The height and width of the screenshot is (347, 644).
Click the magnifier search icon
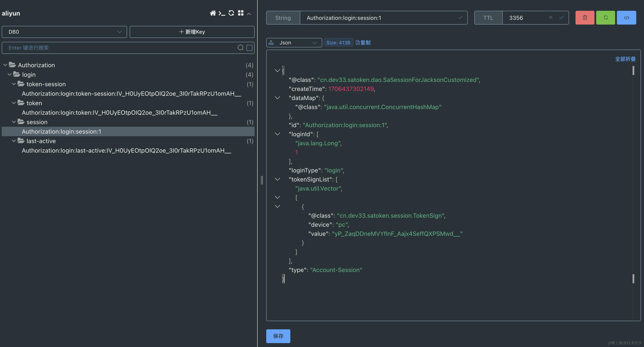click(x=241, y=48)
